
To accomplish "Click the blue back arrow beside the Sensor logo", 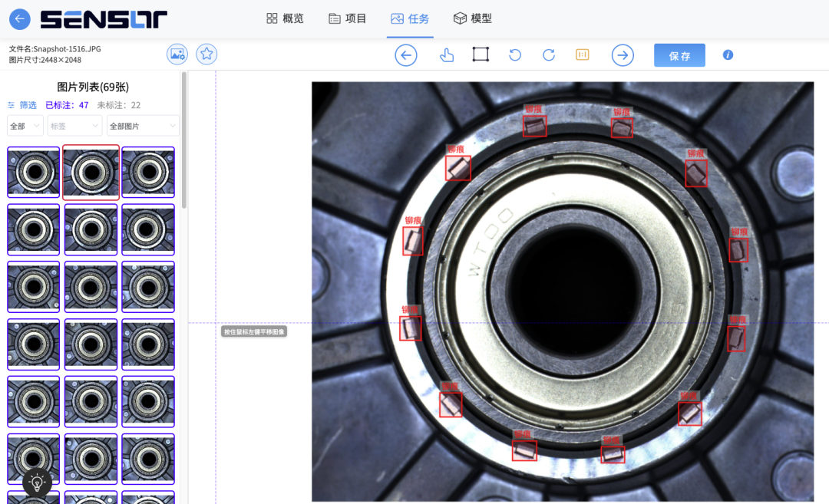I will point(19,19).
